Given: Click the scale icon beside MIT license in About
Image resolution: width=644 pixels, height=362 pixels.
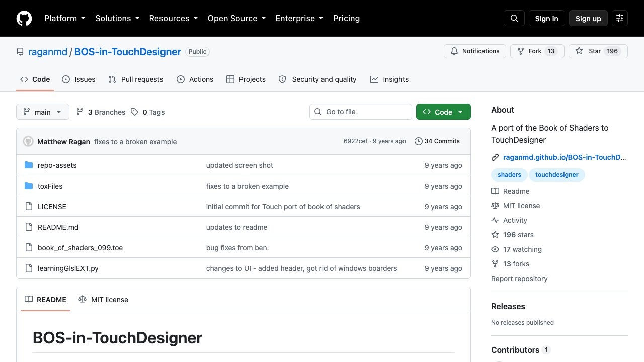Looking at the screenshot, I should (x=495, y=206).
